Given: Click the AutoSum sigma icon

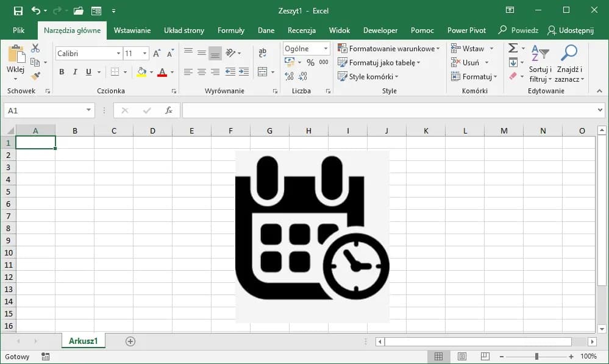Looking at the screenshot, I should [513, 48].
